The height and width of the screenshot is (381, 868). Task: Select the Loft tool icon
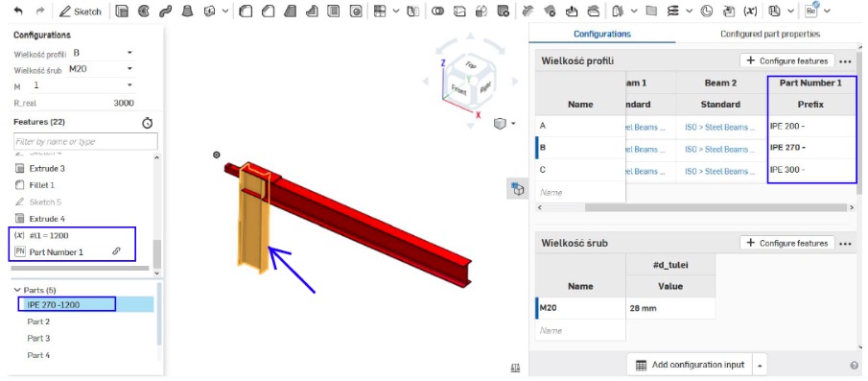[x=187, y=12]
